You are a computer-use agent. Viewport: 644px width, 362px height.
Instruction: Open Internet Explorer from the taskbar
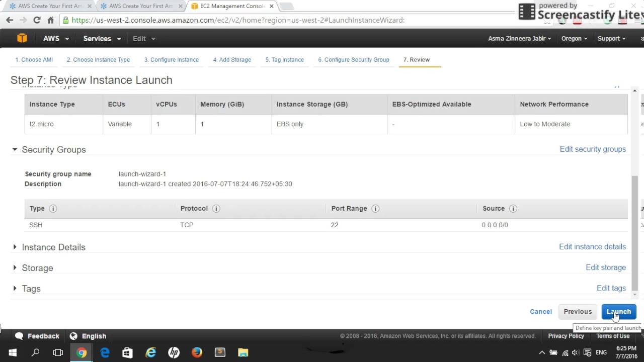(150, 352)
